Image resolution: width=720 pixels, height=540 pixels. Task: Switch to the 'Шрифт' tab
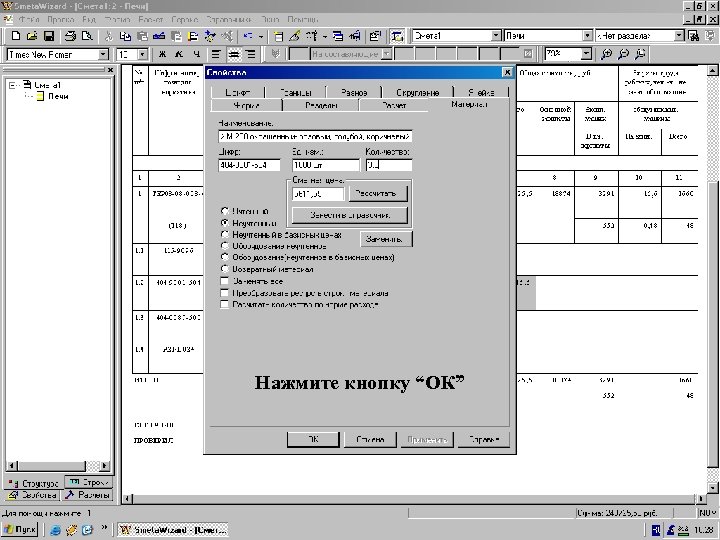(x=237, y=91)
